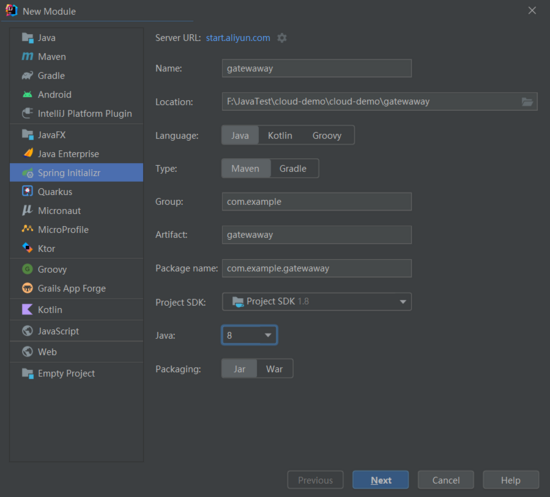Select the Ktor generator label

pos(46,249)
